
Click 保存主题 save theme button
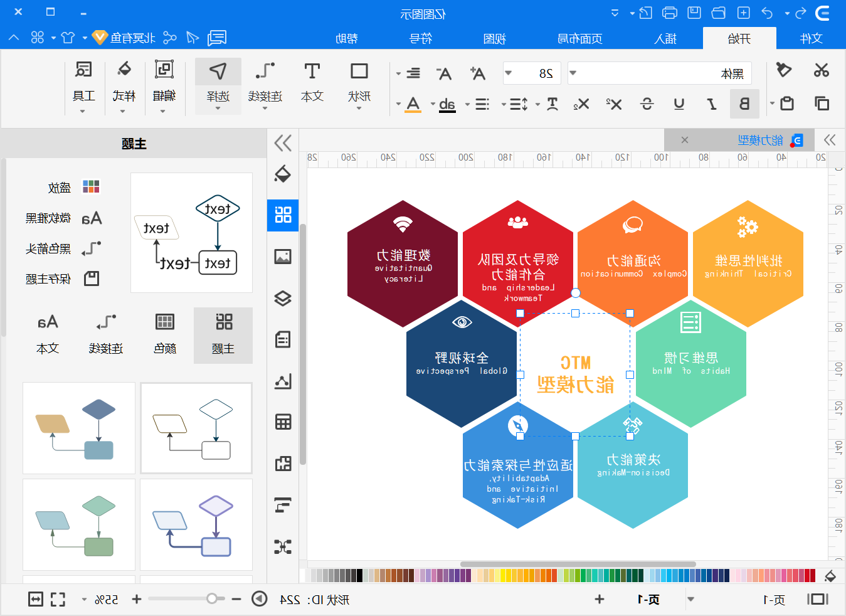click(x=62, y=279)
